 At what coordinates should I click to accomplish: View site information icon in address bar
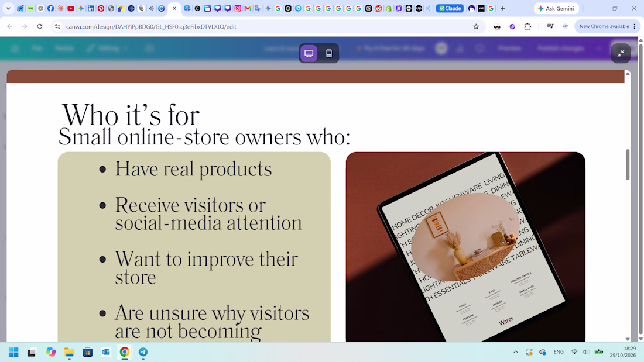57,27
